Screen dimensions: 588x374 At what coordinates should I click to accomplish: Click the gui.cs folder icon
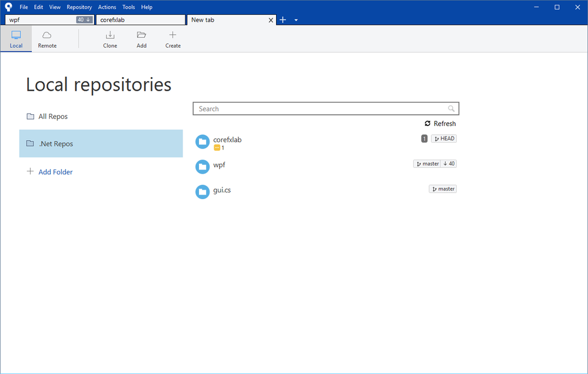(x=202, y=191)
